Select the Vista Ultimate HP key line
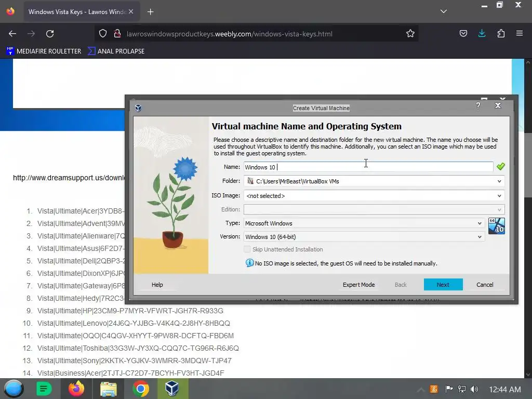Viewport: 532px width, 399px height. point(130,311)
